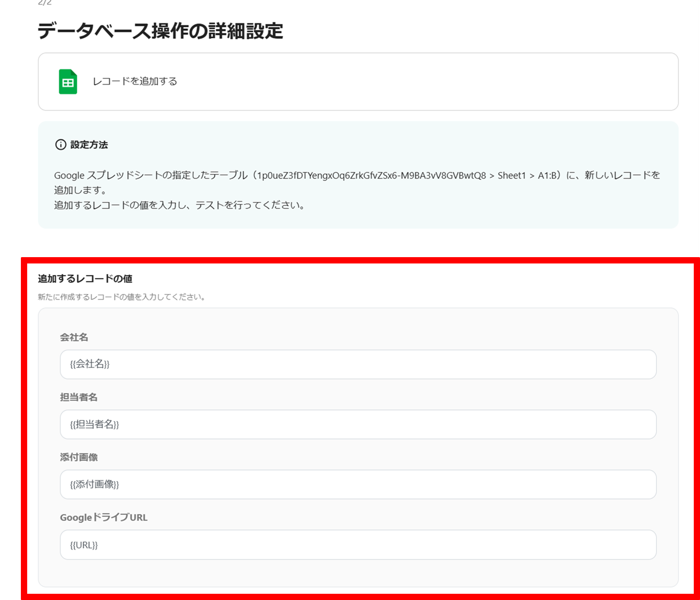Image resolution: width=700 pixels, height=600 pixels.
Task: Click the 添付画像 field label
Action: pyautogui.click(x=79, y=457)
